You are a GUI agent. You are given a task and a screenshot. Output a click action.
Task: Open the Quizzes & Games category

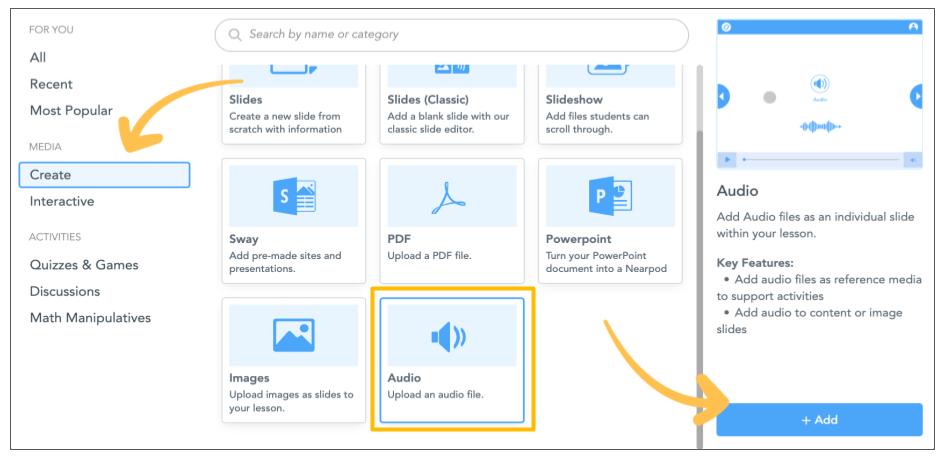tap(82, 265)
